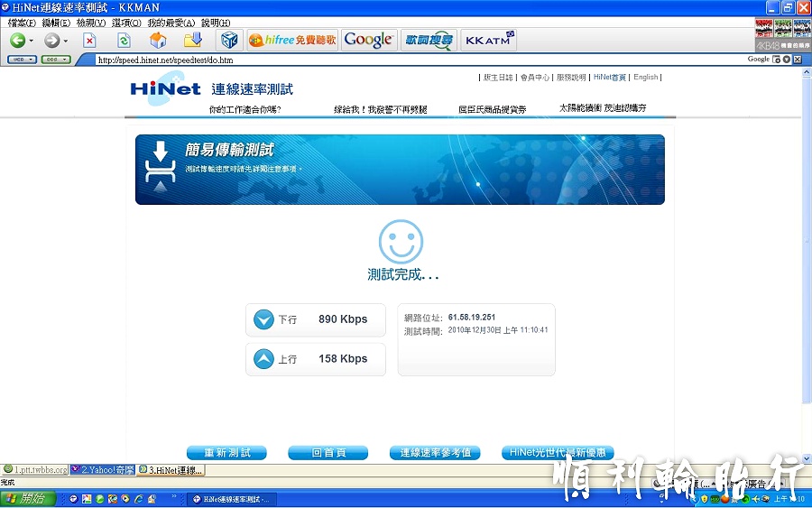Click the 重新測試 retest button
812x508 pixels.
click(226, 453)
